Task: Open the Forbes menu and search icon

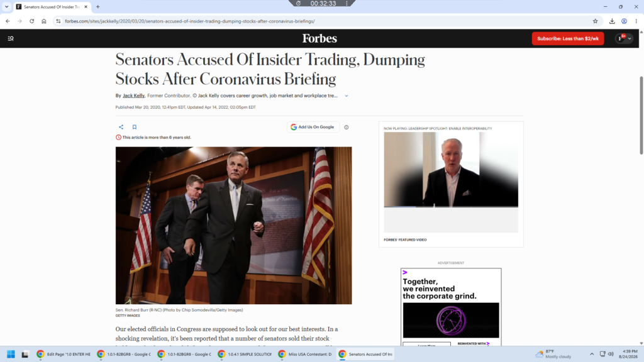Action: coord(11,38)
